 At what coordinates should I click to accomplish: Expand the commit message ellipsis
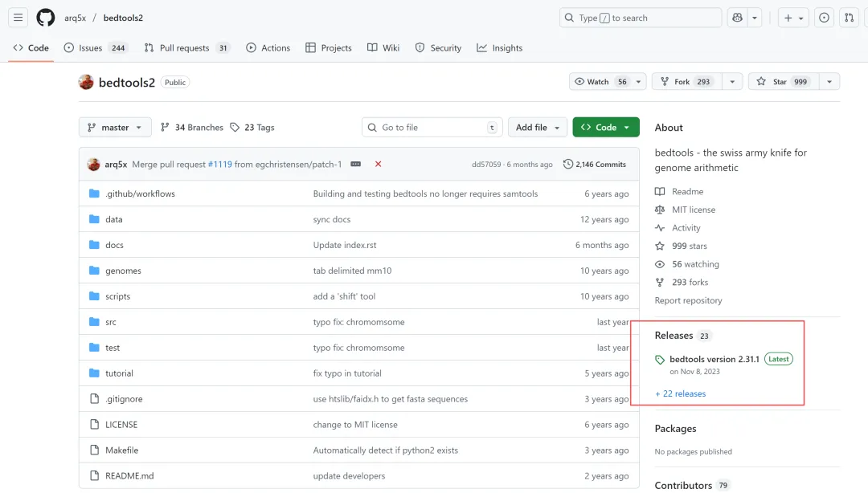tap(356, 165)
